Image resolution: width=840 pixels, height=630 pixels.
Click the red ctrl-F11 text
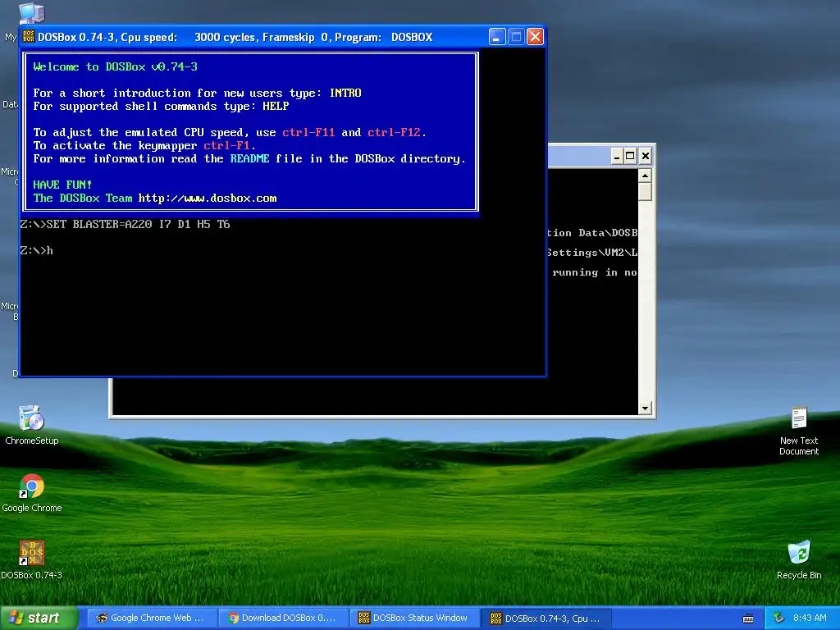(x=308, y=132)
